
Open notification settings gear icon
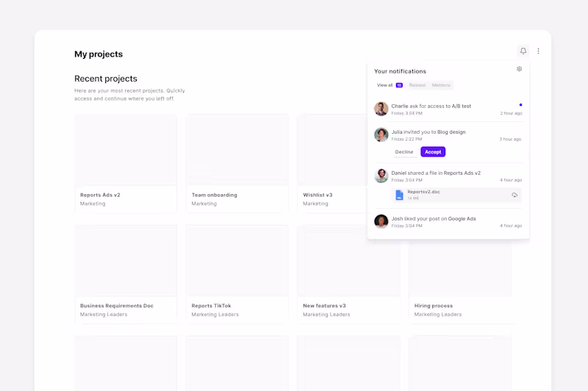tap(519, 69)
